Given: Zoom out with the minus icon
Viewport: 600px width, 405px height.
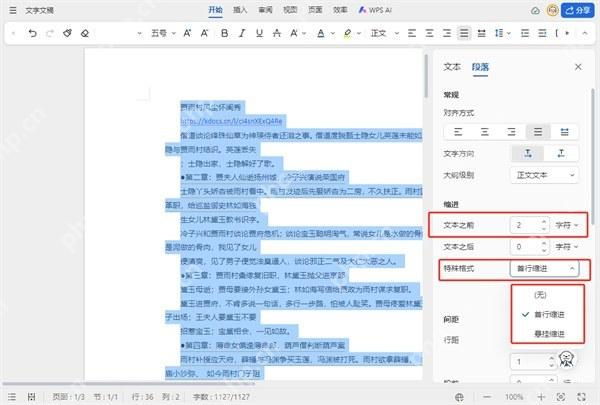Looking at the screenshot, I should [x=487, y=397].
